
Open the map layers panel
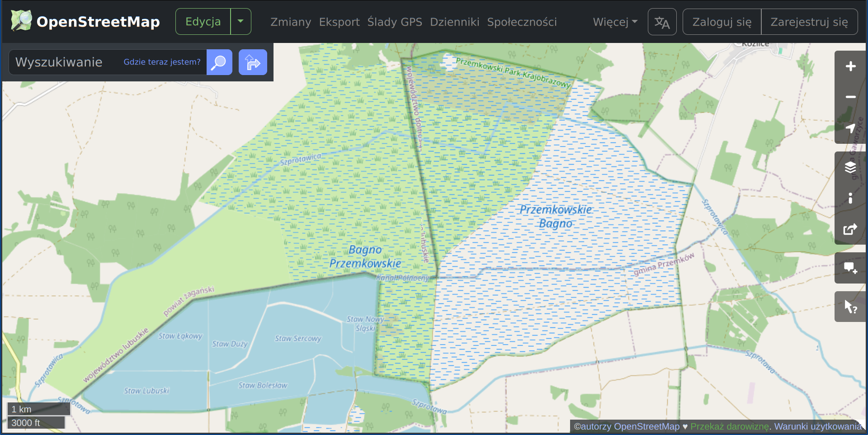[x=850, y=168]
